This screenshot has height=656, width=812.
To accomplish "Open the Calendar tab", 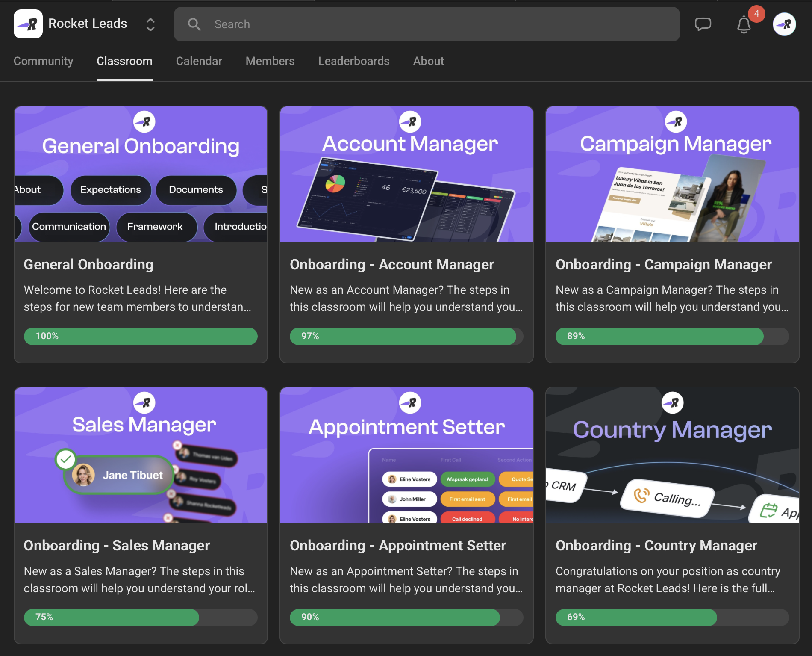I will pos(199,61).
